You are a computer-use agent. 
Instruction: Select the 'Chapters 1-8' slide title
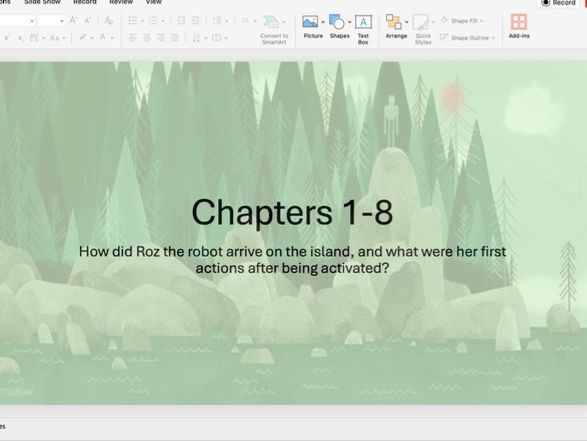tap(292, 212)
